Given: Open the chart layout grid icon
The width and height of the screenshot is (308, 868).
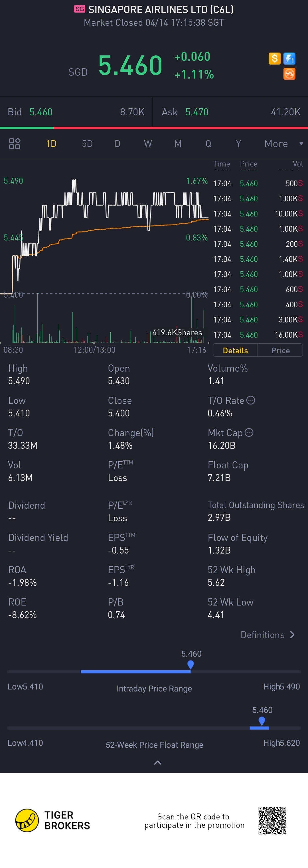Looking at the screenshot, I should point(15,144).
